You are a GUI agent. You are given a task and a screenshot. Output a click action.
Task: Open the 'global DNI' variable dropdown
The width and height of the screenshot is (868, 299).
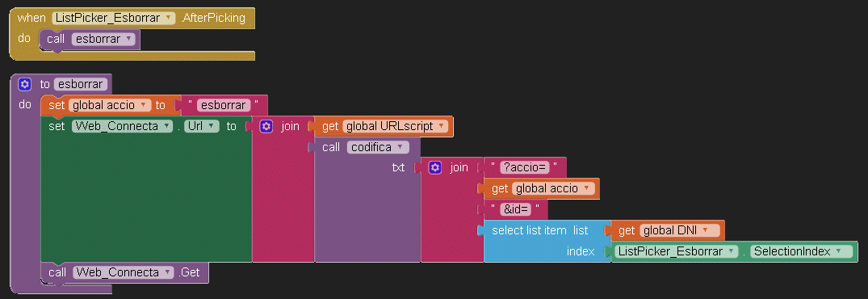point(681,230)
